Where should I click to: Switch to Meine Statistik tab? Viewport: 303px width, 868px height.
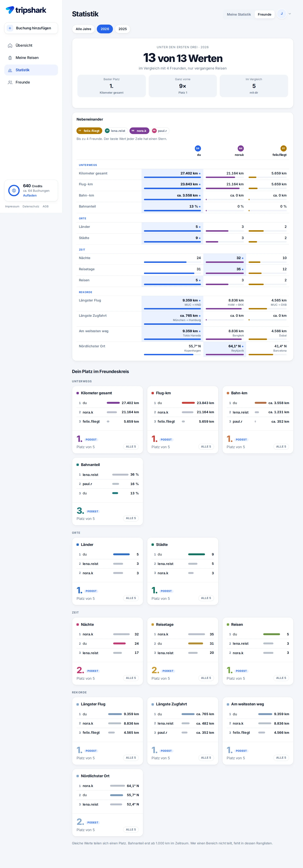pos(239,14)
